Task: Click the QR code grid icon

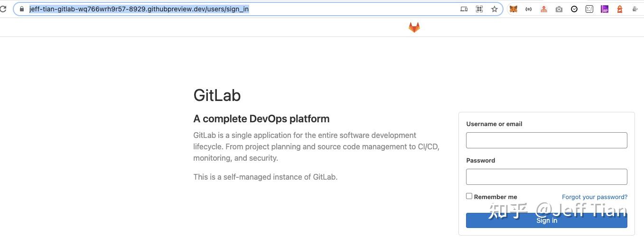Action: [479, 9]
